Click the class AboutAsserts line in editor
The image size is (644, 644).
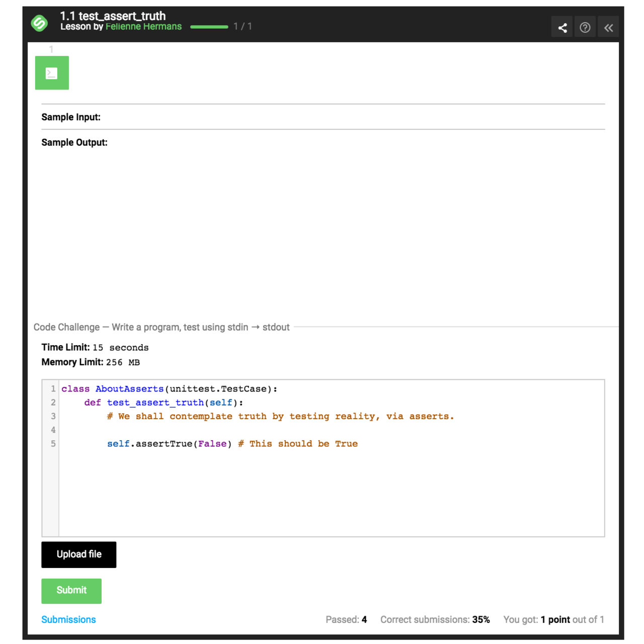pyautogui.click(x=169, y=389)
